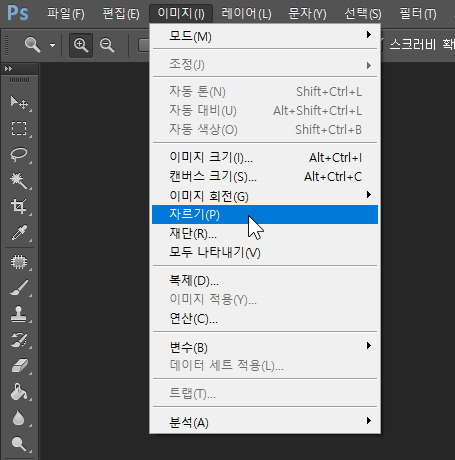Choose 캔버스 크기(S)... menu entry

pyautogui.click(x=265, y=176)
